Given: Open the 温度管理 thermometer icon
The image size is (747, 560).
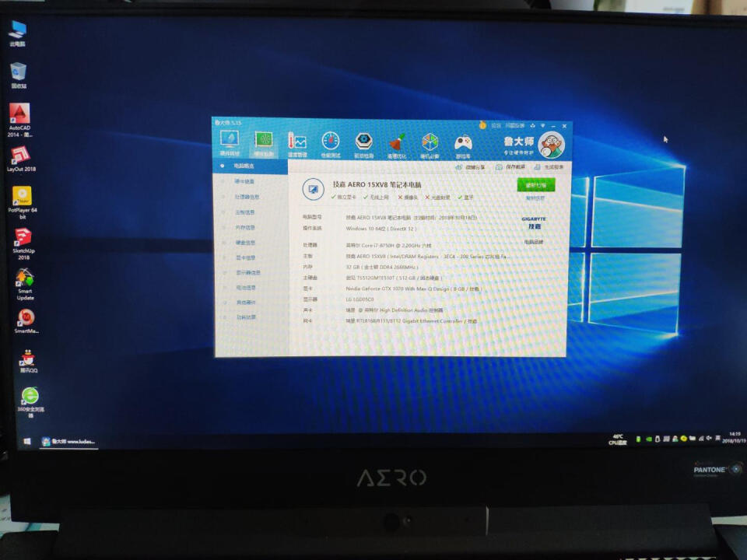Looking at the screenshot, I should (x=296, y=145).
